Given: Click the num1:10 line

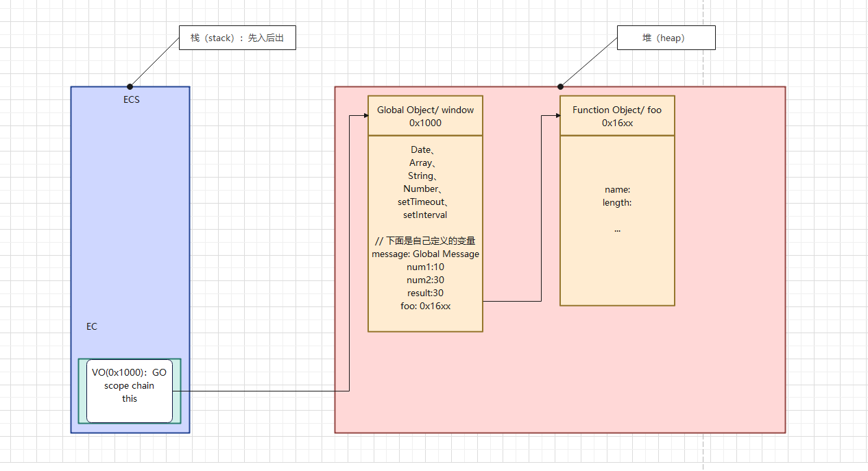Looking at the screenshot, I should pyautogui.click(x=425, y=267).
